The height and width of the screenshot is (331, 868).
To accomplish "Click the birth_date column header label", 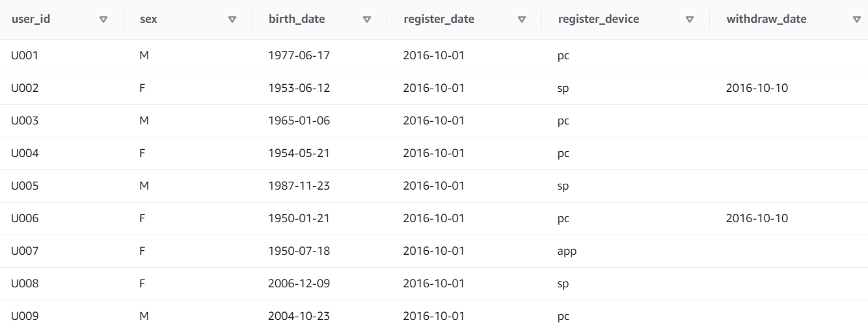I will (x=297, y=19).
